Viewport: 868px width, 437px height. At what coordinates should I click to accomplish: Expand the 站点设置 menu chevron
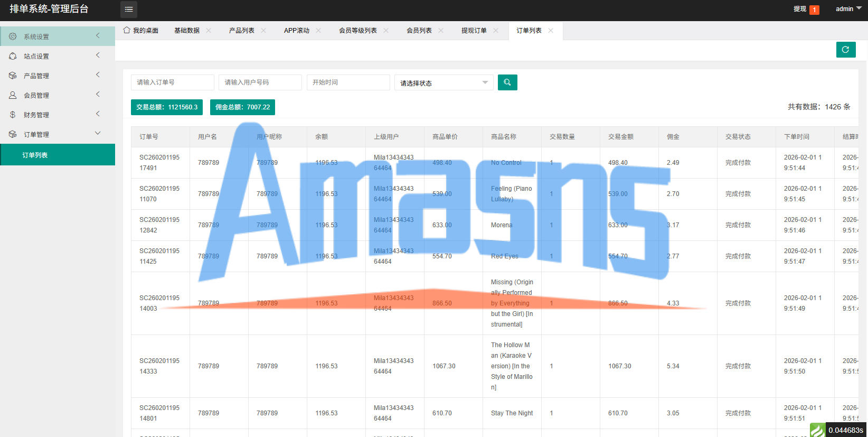tap(98, 55)
